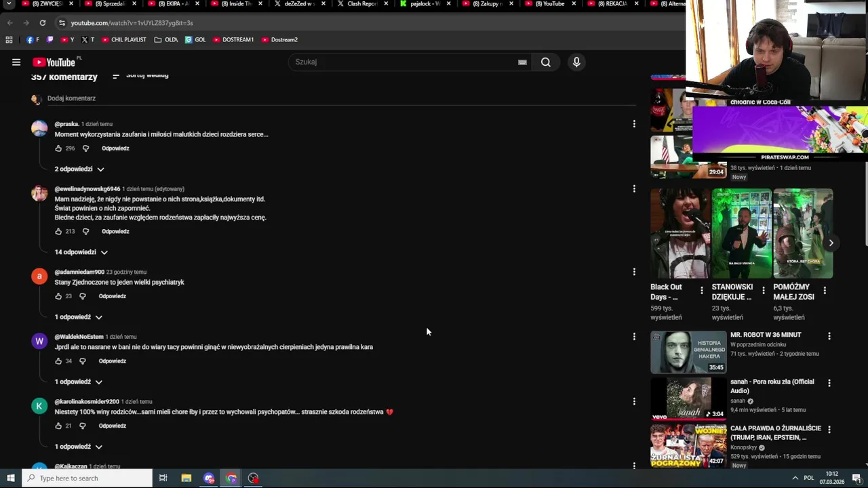Screen dimensions: 868x488
Task: Like the comment by @karolinakosmider9200
Action: coord(58,426)
